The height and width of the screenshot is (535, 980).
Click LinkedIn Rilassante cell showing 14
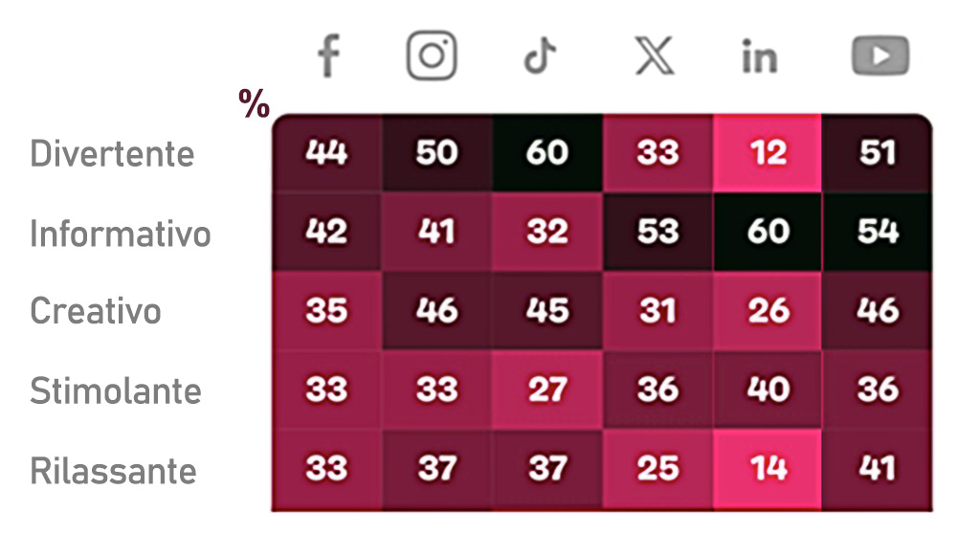click(x=768, y=468)
